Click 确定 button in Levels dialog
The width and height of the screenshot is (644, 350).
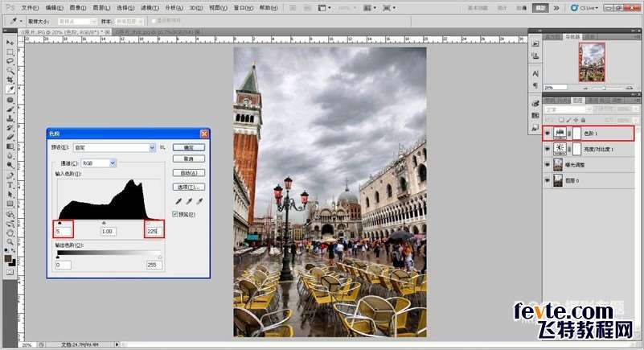pos(188,147)
